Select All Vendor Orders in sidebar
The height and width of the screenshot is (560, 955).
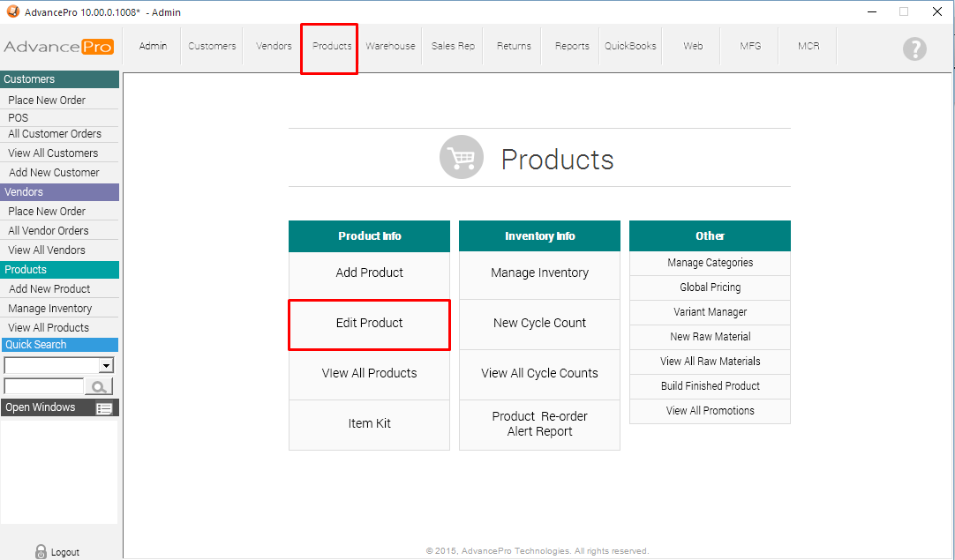click(x=49, y=231)
